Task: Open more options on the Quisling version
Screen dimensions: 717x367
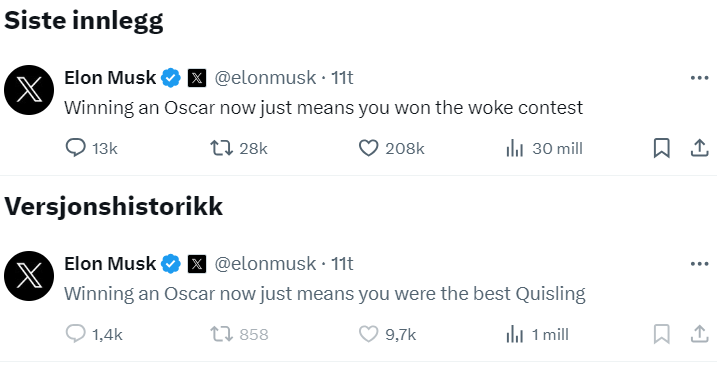Action: 700,264
